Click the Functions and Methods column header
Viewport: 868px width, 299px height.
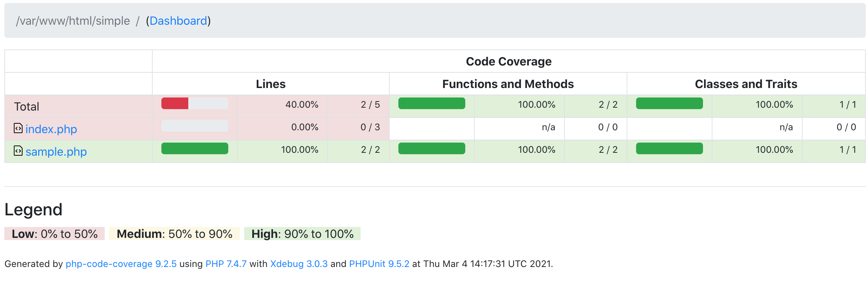click(508, 84)
